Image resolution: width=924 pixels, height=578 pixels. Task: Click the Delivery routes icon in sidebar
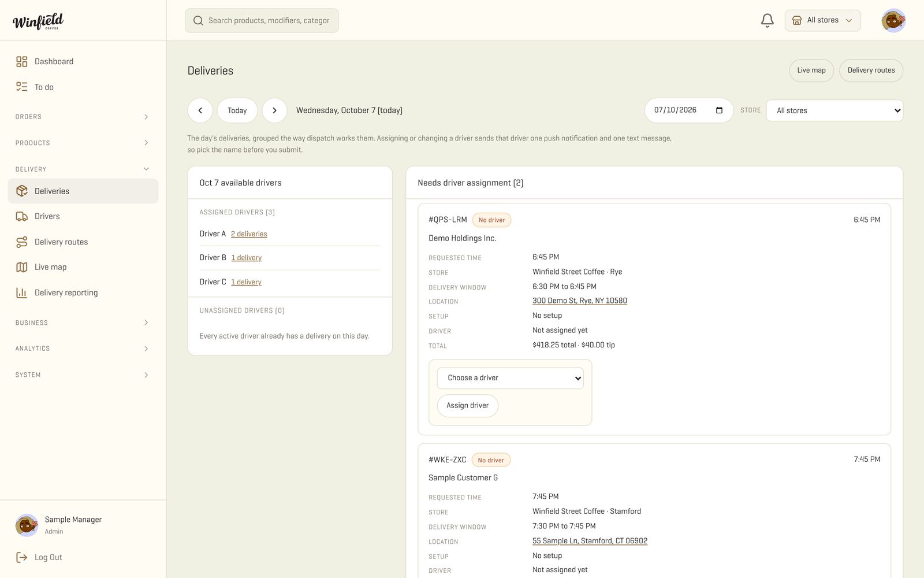tap(22, 242)
